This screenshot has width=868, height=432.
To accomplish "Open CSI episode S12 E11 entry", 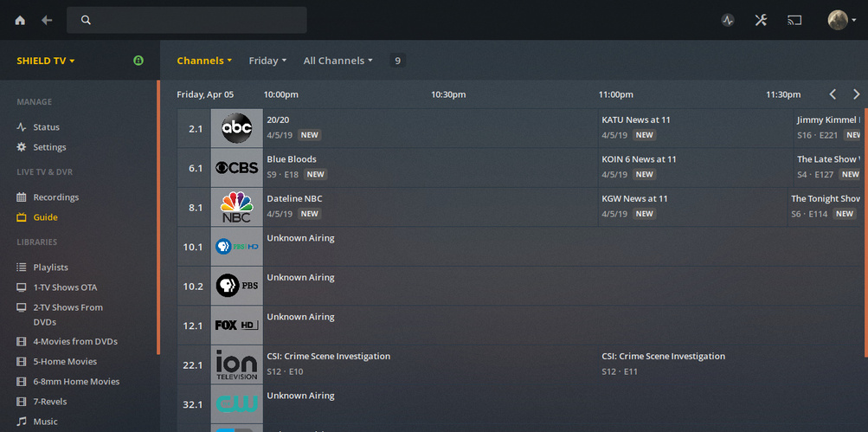I will point(730,364).
